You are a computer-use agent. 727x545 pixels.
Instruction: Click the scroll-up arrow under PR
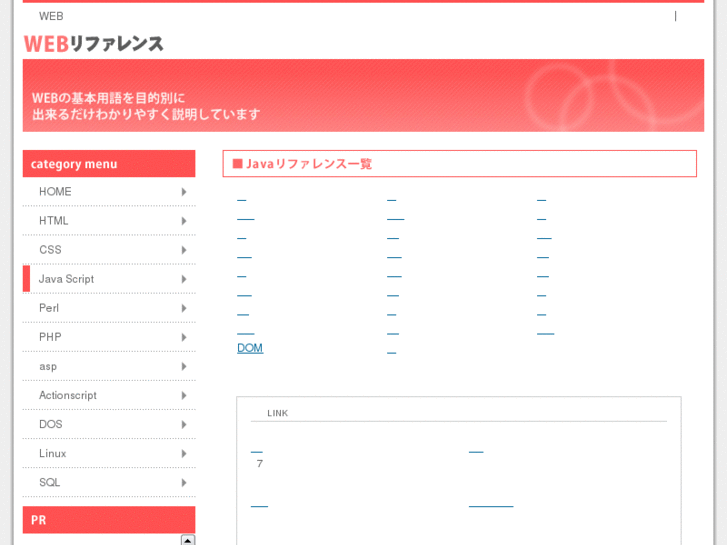tap(188, 540)
